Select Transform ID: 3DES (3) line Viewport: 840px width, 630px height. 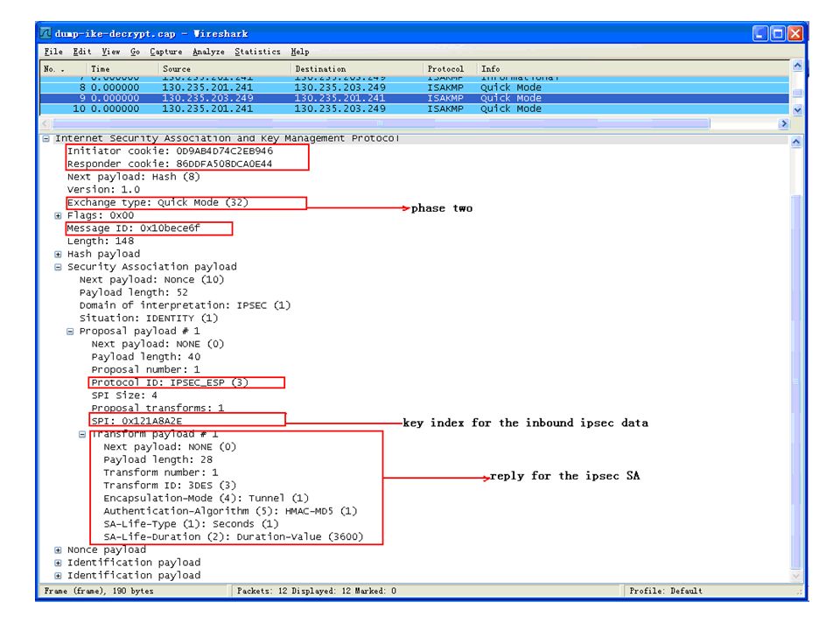[170, 486]
